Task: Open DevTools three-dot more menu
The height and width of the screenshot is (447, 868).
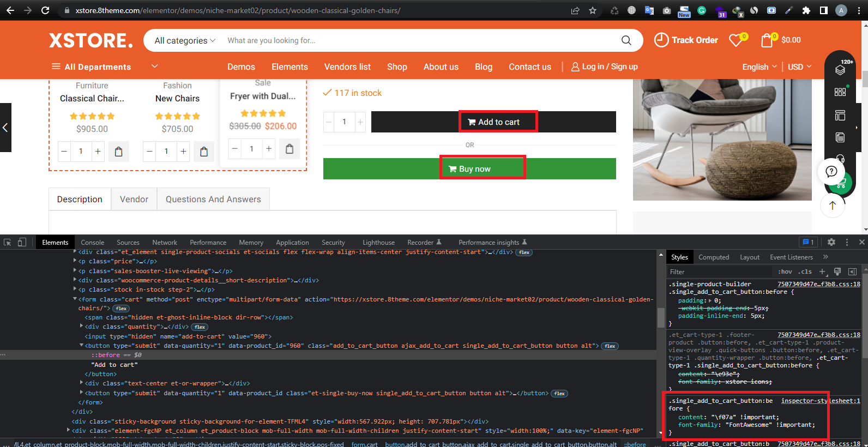Action: pyautogui.click(x=847, y=242)
